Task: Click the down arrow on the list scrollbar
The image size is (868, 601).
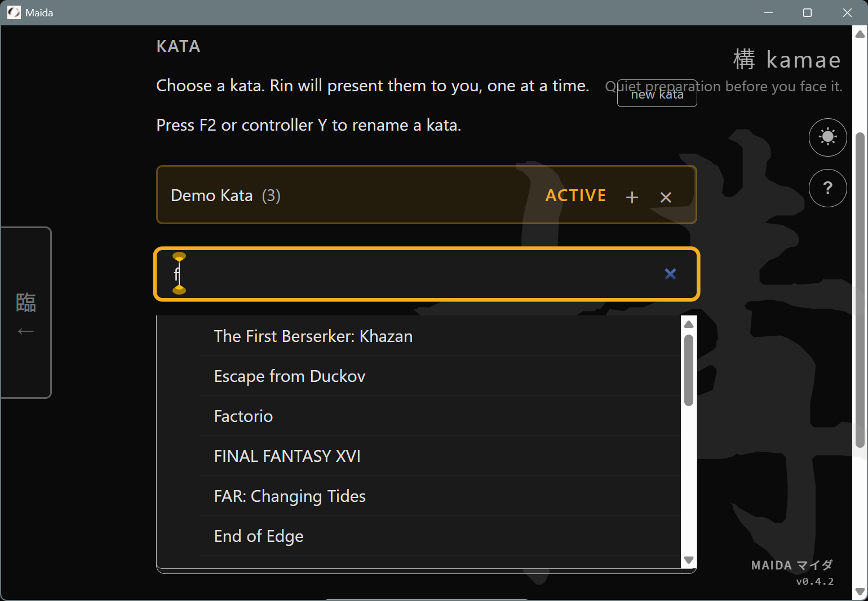Action: [x=688, y=561]
